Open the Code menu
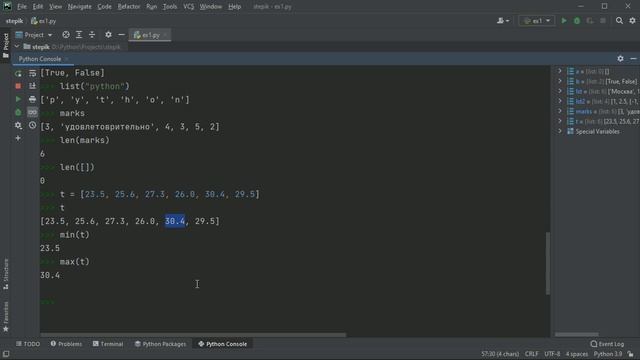 pyautogui.click(x=104, y=7)
